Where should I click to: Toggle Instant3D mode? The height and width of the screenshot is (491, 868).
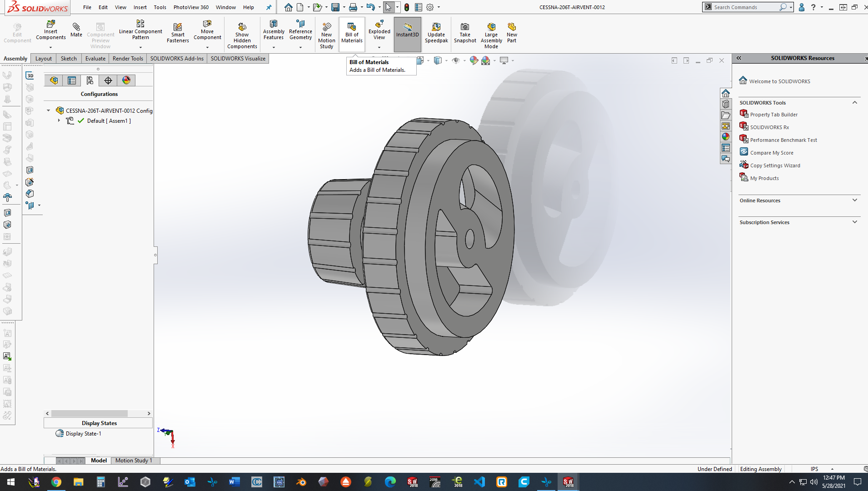coord(407,34)
